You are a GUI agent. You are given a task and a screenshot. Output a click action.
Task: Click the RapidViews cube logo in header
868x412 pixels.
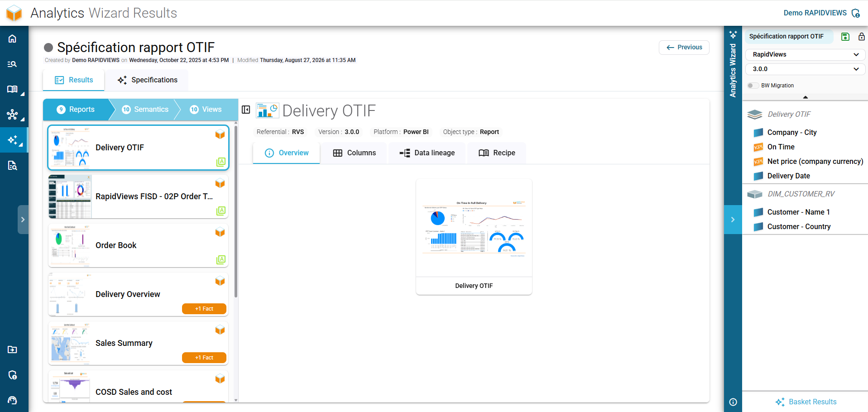pos(14,13)
